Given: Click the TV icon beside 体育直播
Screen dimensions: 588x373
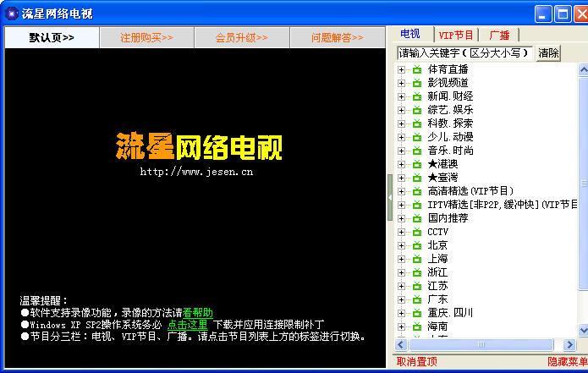Looking at the screenshot, I should point(417,69).
